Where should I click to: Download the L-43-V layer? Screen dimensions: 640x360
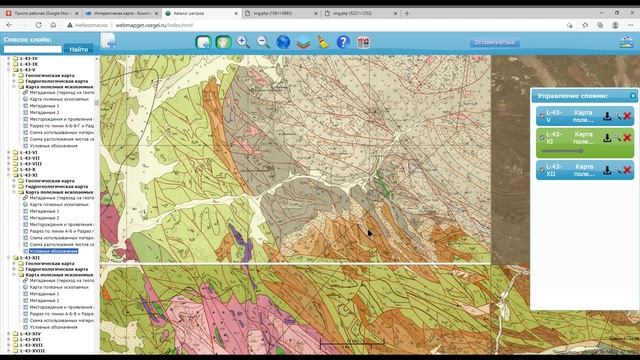pos(607,116)
